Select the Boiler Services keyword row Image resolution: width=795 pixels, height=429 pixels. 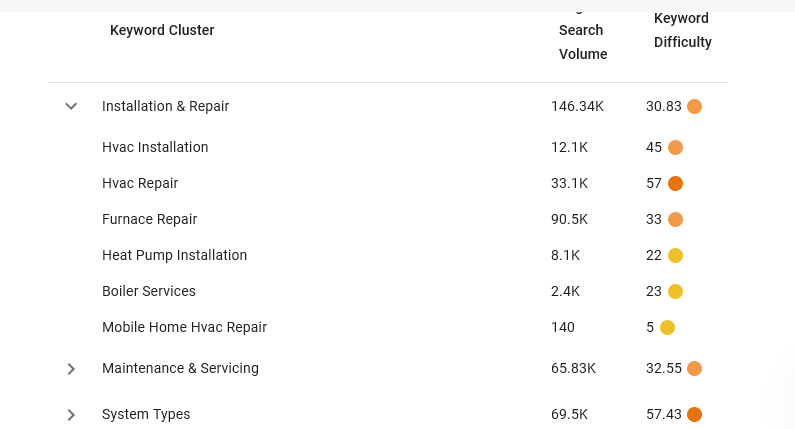pyautogui.click(x=388, y=292)
